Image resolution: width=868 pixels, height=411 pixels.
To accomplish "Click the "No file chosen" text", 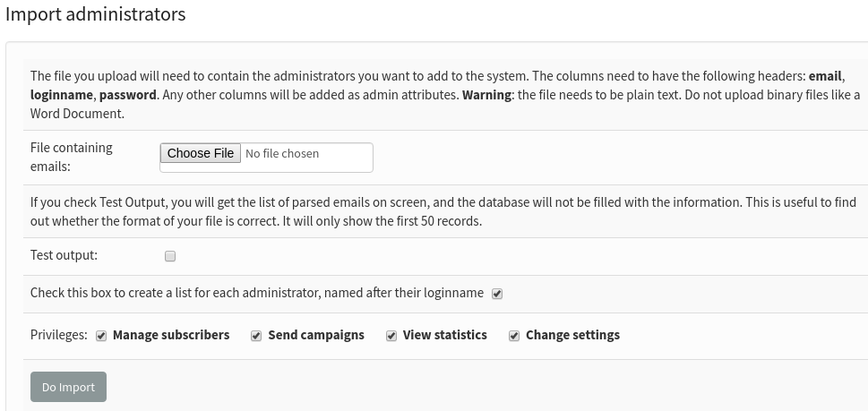I will pos(282,154).
